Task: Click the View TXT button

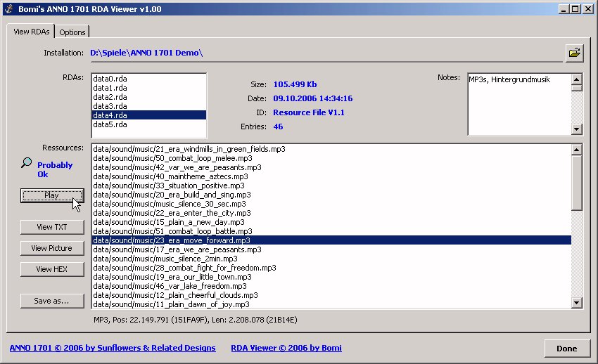Action: pyautogui.click(x=52, y=227)
